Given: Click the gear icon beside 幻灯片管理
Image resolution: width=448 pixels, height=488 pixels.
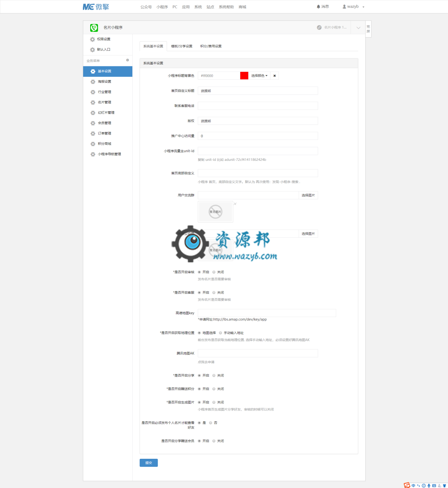Looking at the screenshot, I should 93,113.
